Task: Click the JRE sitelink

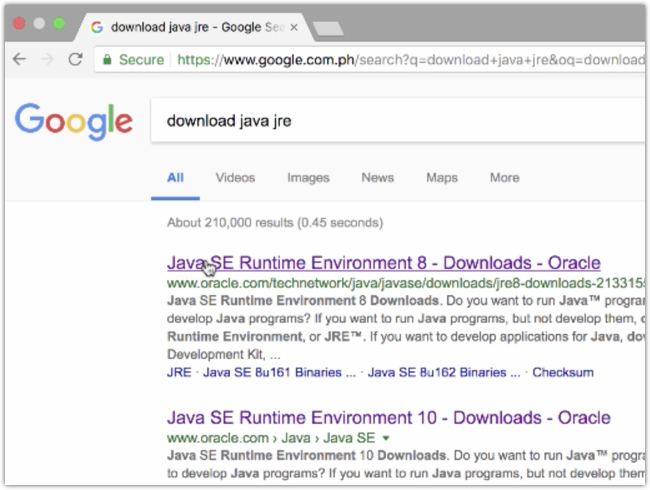Action: point(179,372)
